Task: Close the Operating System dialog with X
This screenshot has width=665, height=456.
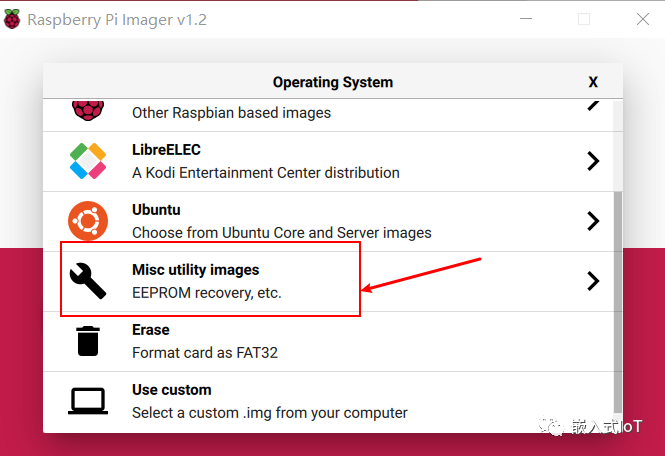Action: click(593, 82)
